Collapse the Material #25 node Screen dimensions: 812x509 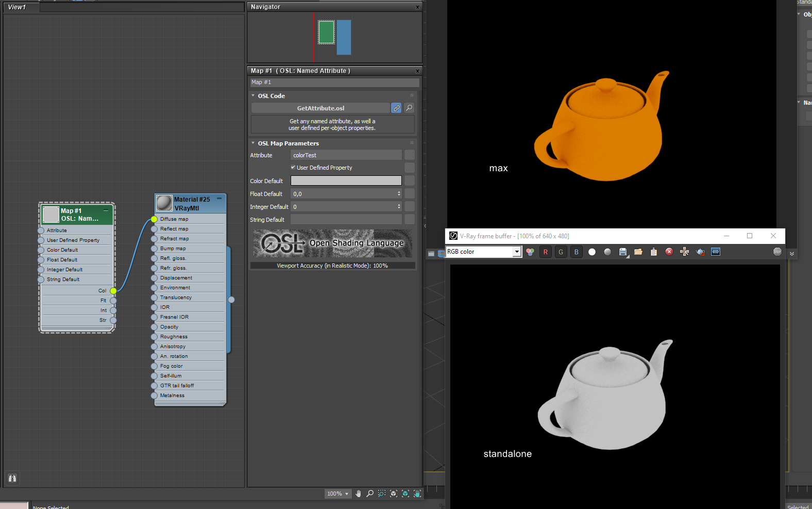pos(219,198)
